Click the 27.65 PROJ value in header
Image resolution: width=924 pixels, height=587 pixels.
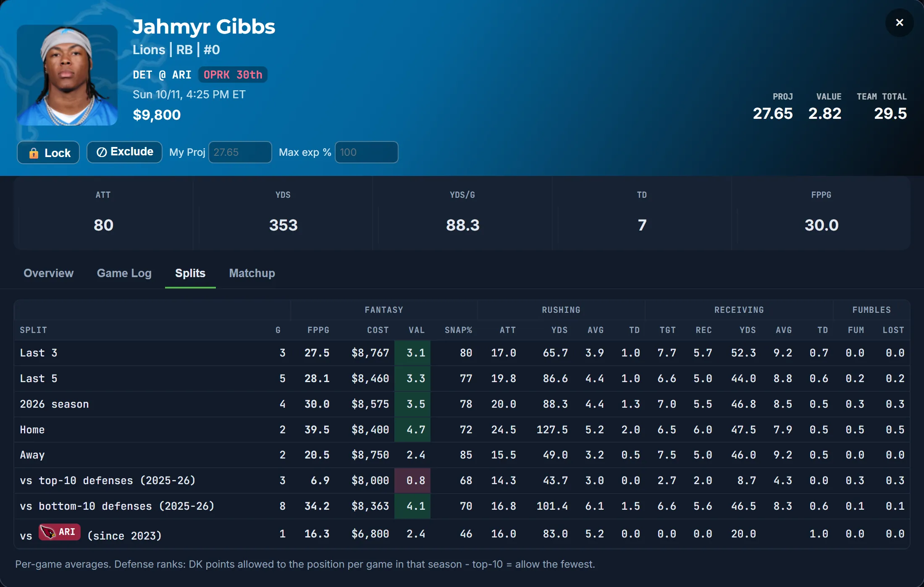(773, 113)
